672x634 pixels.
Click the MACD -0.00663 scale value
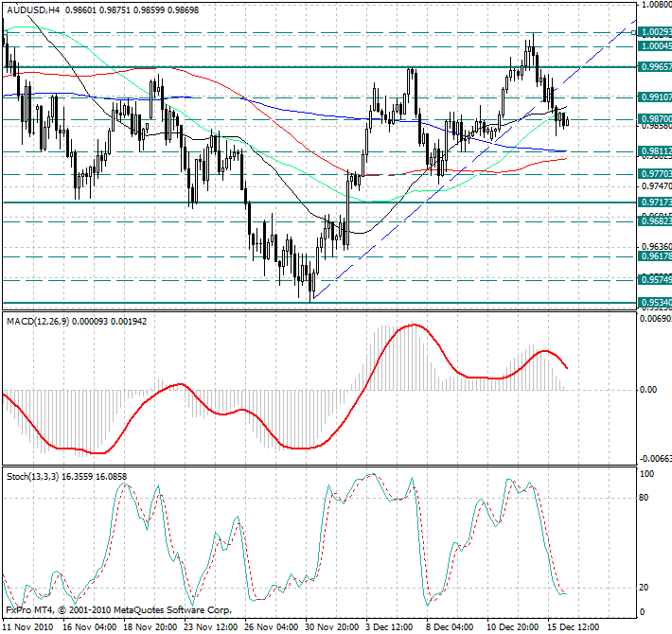tap(655, 459)
